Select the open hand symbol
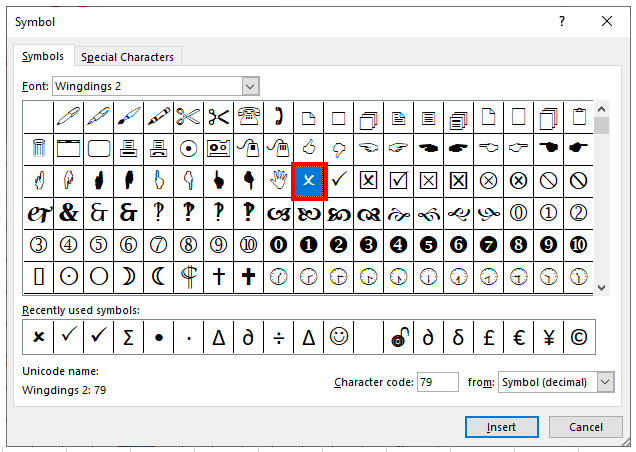Image resolution: width=636 pixels, height=452 pixels. [x=278, y=180]
